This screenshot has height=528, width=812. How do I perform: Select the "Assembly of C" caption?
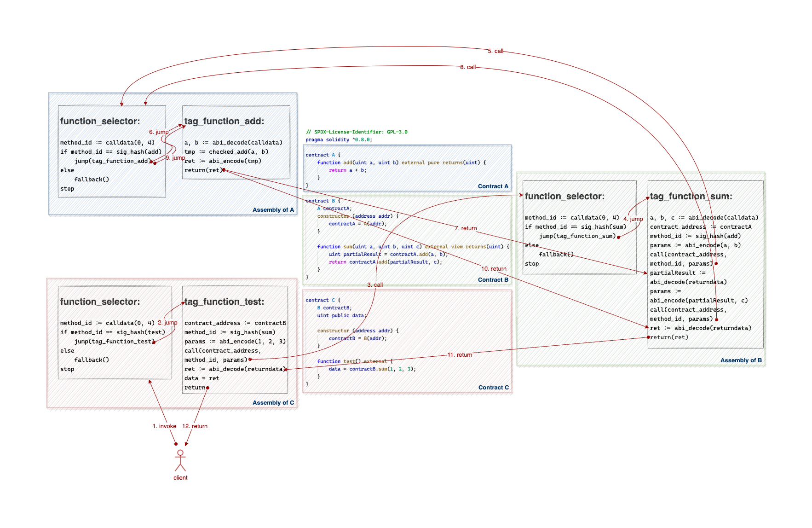coord(273,403)
